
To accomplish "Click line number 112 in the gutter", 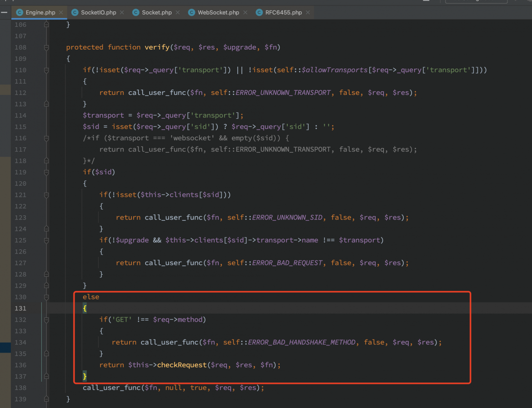I will pyautogui.click(x=20, y=93).
